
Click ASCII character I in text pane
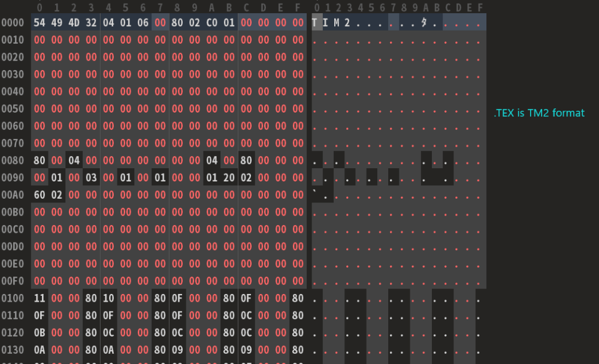[x=325, y=23]
